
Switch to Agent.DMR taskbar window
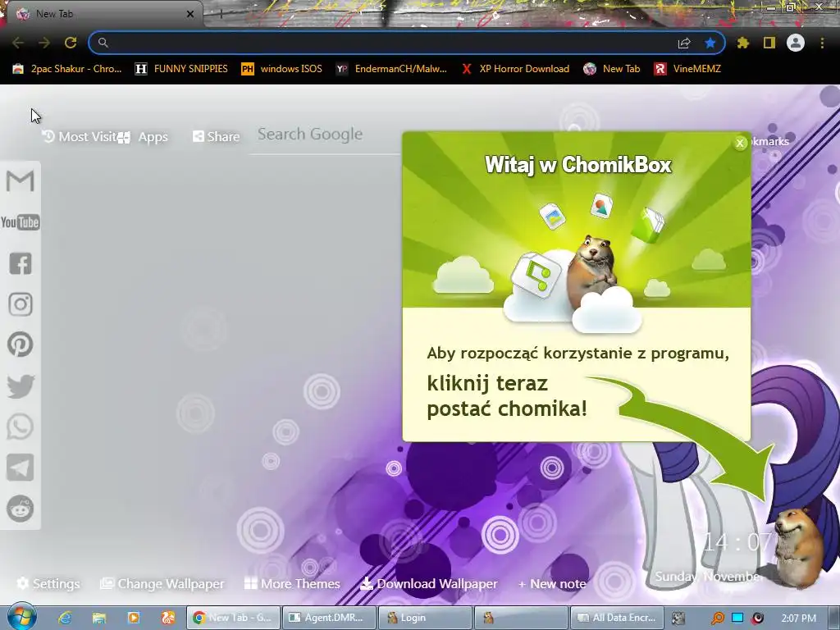pos(328,618)
